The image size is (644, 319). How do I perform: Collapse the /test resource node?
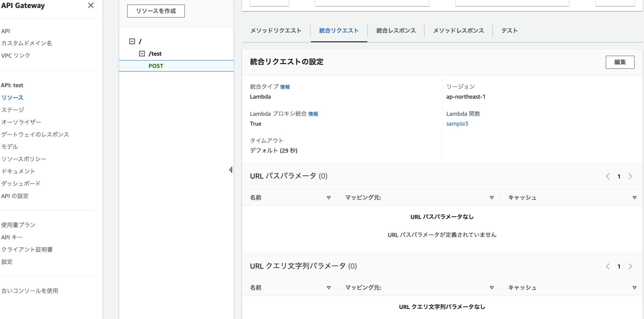[x=142, y=54]
